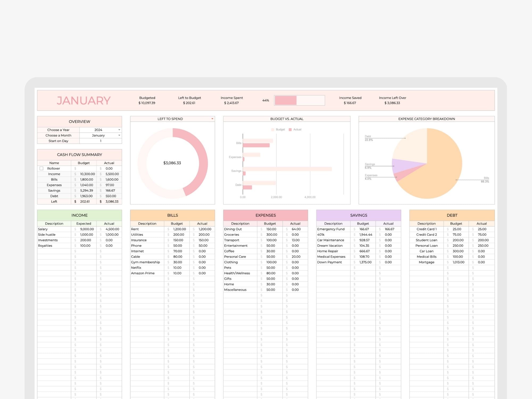The width and height of the screenshot is (532, 399).
Task: Click the Debt actual bar in chart
Action: pos(247,188)
